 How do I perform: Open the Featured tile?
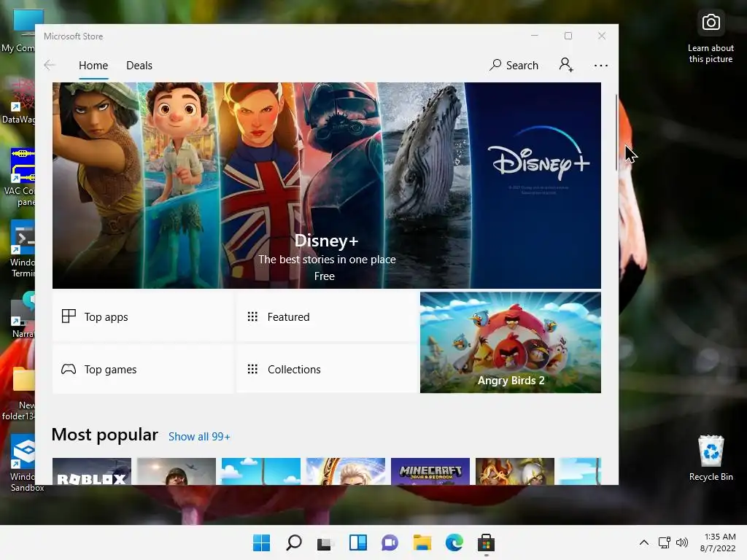pos(327,316)
